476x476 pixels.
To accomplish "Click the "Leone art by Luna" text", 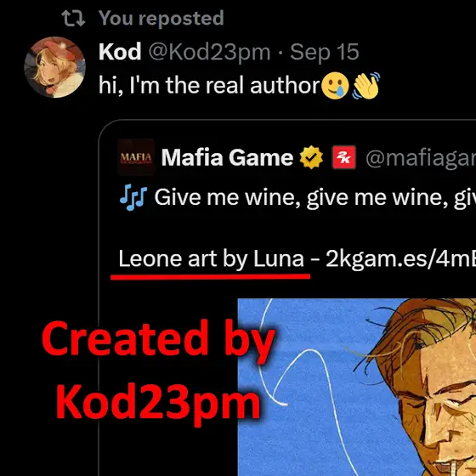I will click(212, 259).
